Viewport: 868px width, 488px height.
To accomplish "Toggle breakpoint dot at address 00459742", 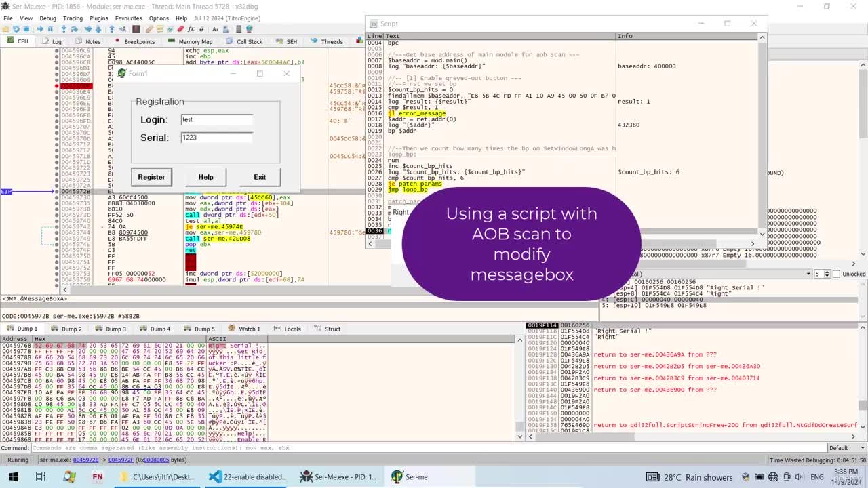I will tap(56, 227).
